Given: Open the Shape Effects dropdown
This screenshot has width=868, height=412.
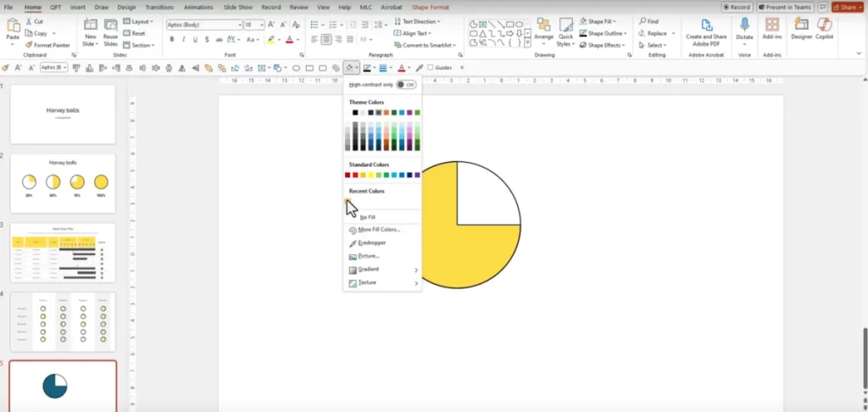Looking at the screenshot, I should pos(603,45).
